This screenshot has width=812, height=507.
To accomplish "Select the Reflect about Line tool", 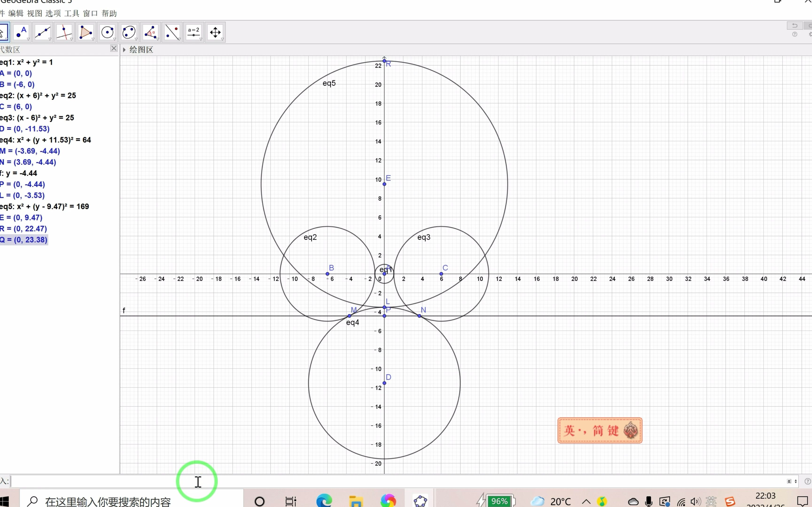I will tap(172, 32).
